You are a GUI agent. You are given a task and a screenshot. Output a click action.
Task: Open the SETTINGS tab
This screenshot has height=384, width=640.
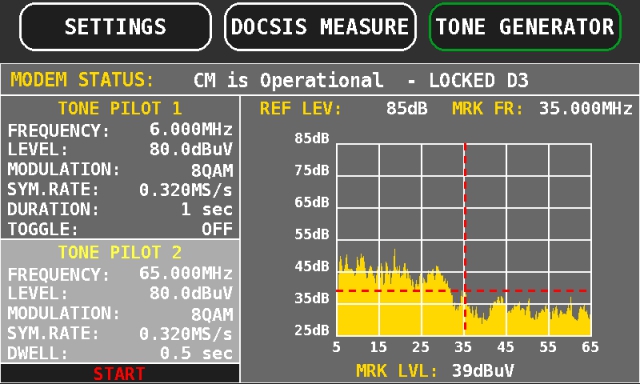click(x=115, y=27)
